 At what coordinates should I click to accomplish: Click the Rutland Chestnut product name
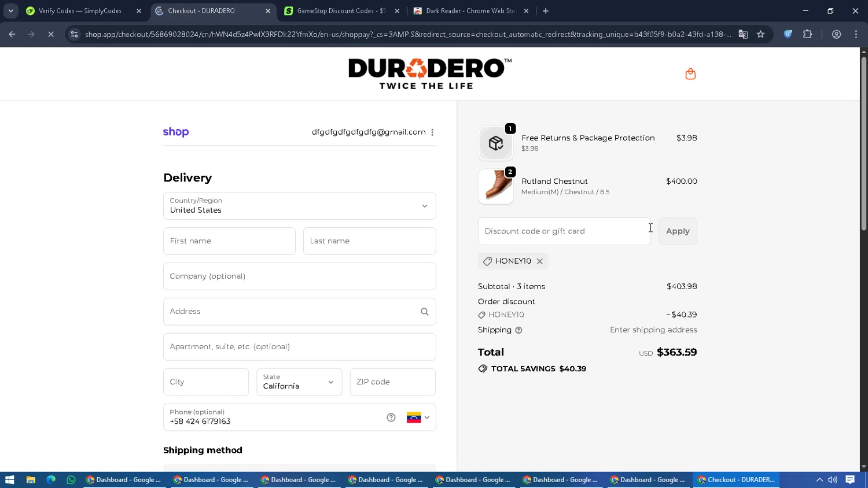pyautogui.click(x=554, y=182)
